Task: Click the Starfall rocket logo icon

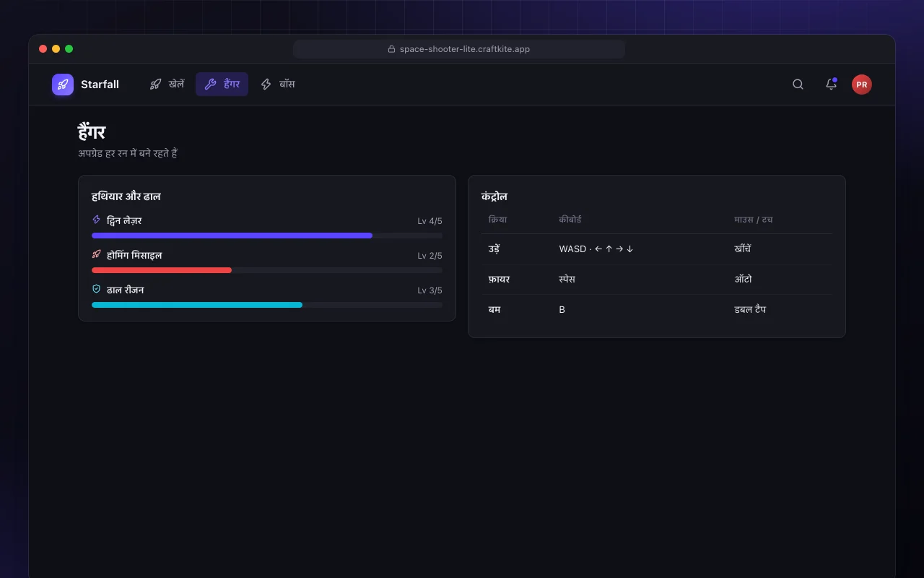Action: click(x=63, y=85)
